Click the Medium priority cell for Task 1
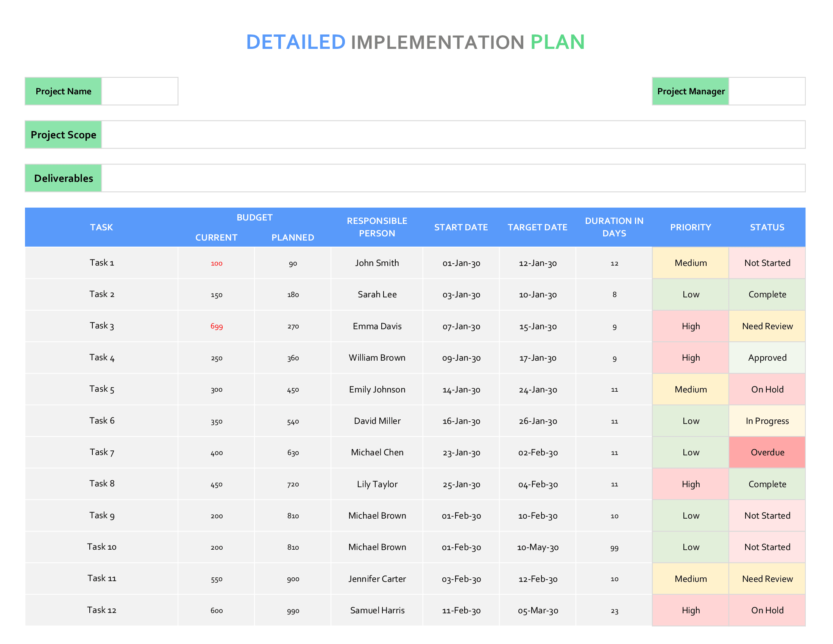This screenshot has height=644, width=833. click(x=690, y=263)
